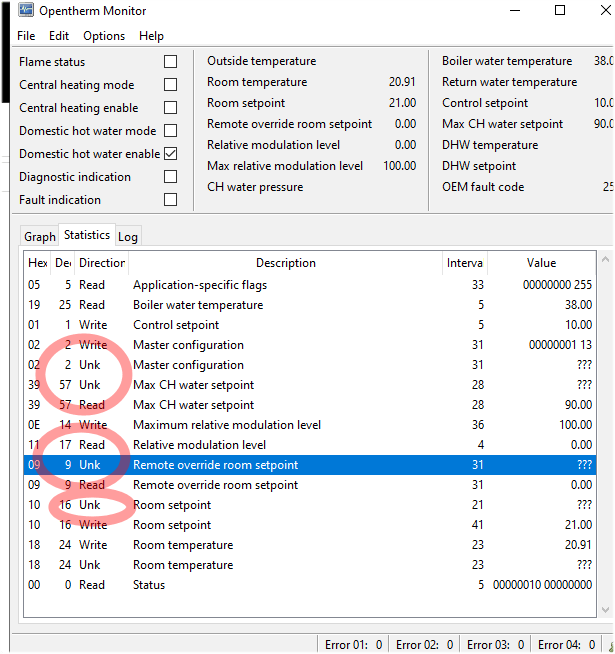Open the File menu

26,36
